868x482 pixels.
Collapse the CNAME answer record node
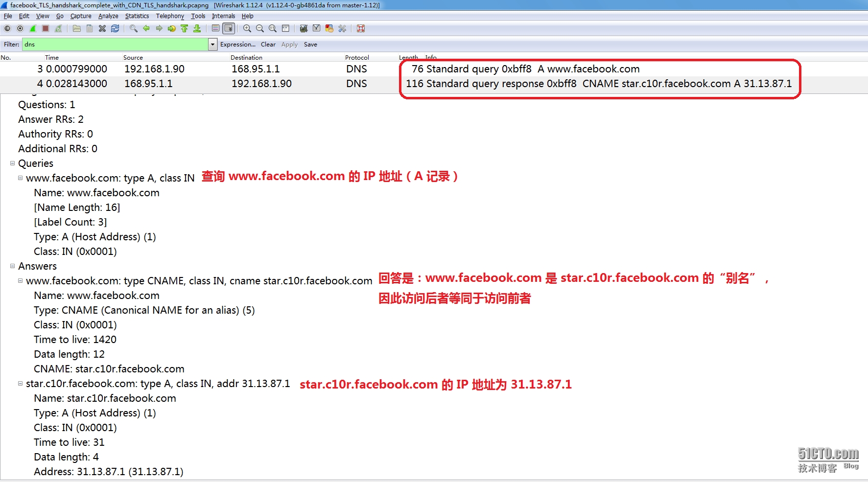tap(21, 281)
